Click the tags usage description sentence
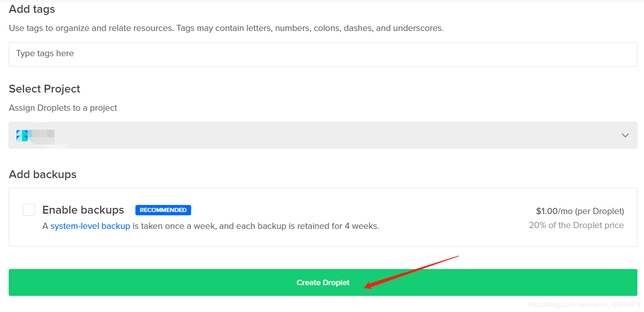The image size is (644, 312). [226, 28]
